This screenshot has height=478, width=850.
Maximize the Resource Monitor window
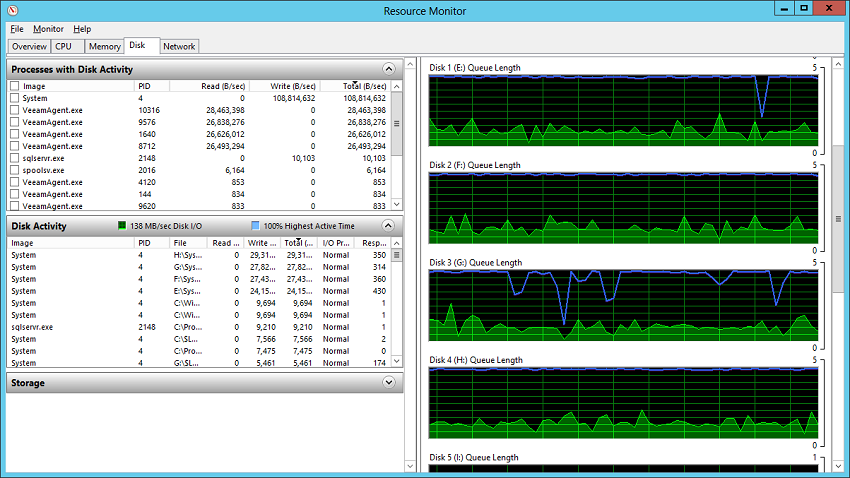(x=804, y=8)
